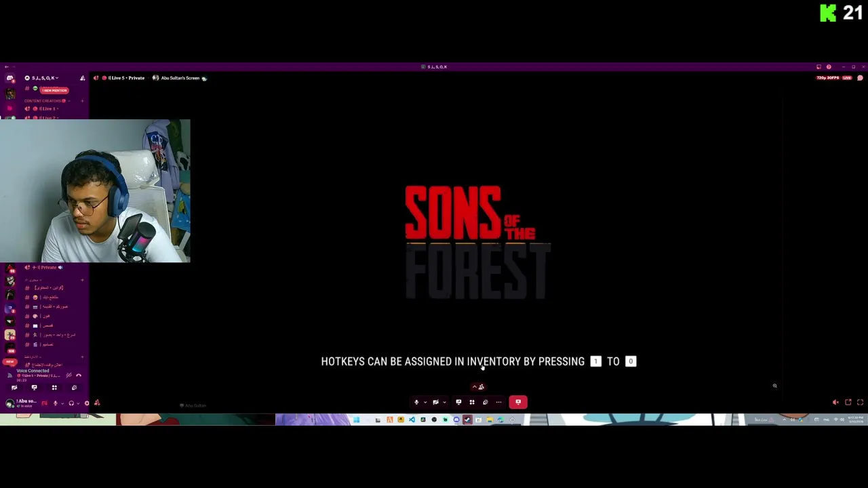The width and height of the screenshot is (868, 488).
Task: Select the Live 1 voice channel
Action: [x=47, y=108]
